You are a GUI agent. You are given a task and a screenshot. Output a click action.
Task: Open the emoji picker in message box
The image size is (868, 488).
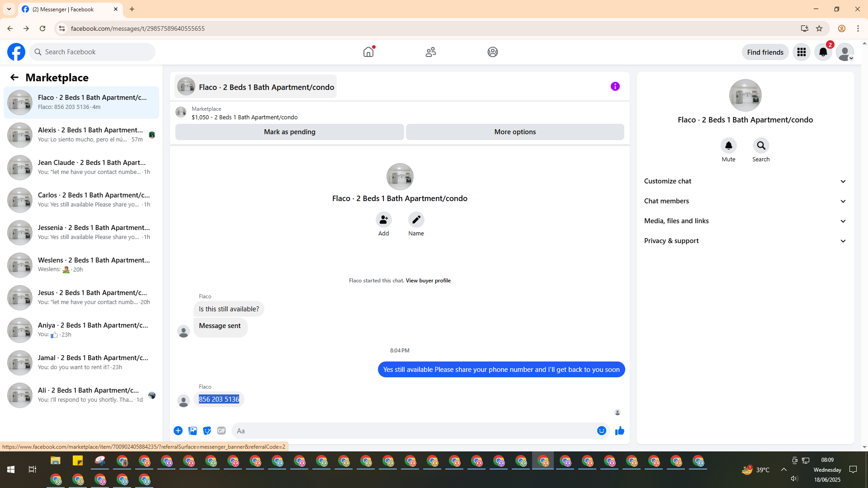pyautogui.click(x=602, y=431)
